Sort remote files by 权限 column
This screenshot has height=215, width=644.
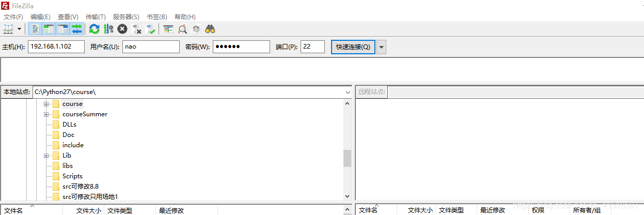(x=549, y=210)
